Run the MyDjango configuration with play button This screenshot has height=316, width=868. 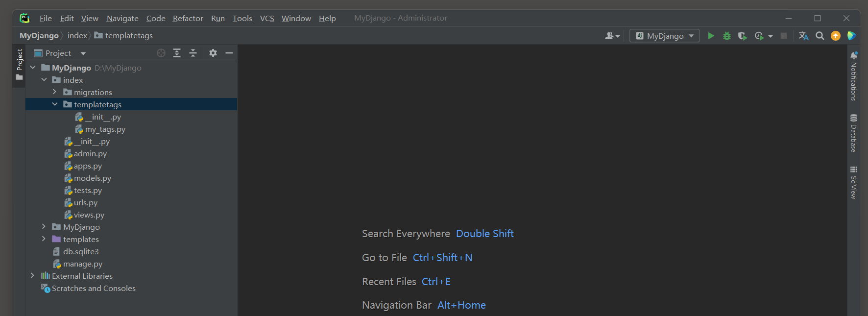coord(711,36)
